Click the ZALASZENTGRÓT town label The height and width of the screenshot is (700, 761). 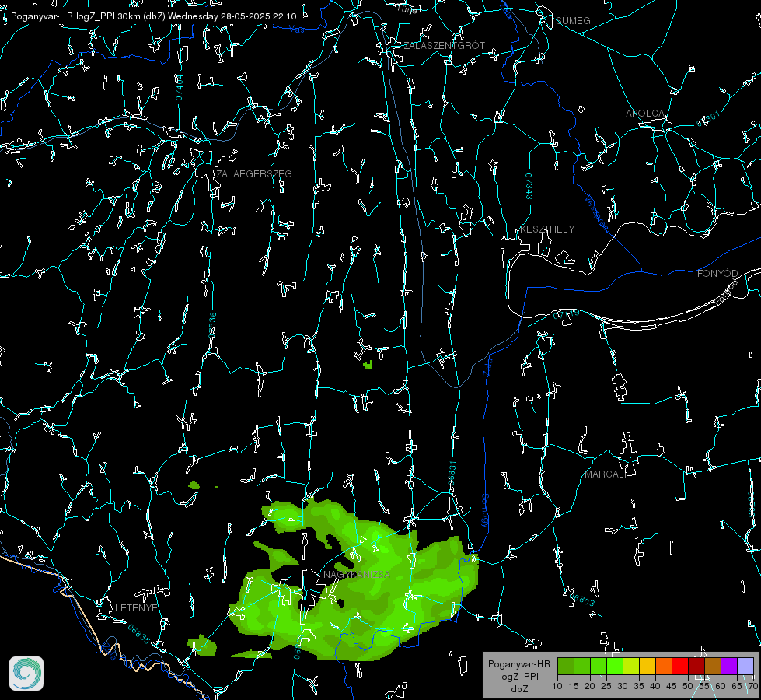pos(444,46)
